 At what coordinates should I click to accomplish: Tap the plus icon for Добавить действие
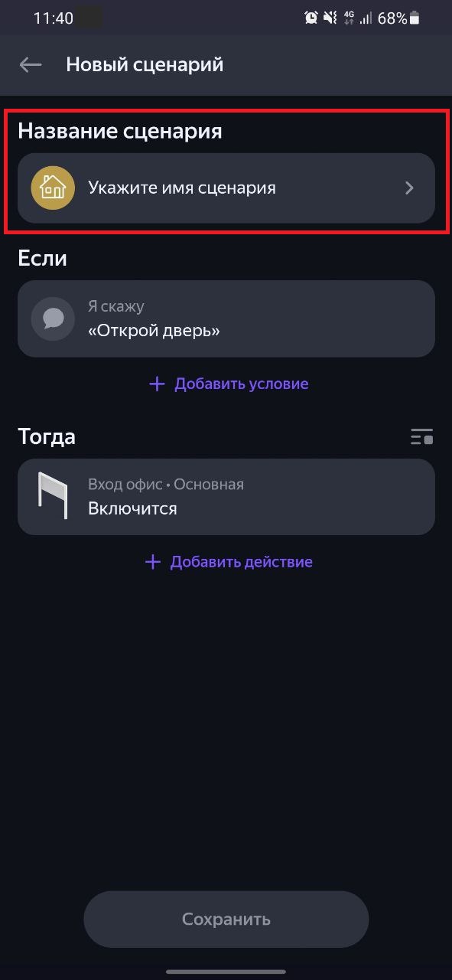(x=153, y=562)
